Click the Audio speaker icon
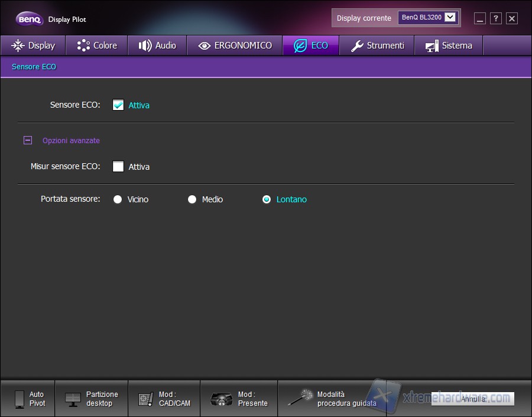Viewport: 532px width, 417px height. pos(145,46)
